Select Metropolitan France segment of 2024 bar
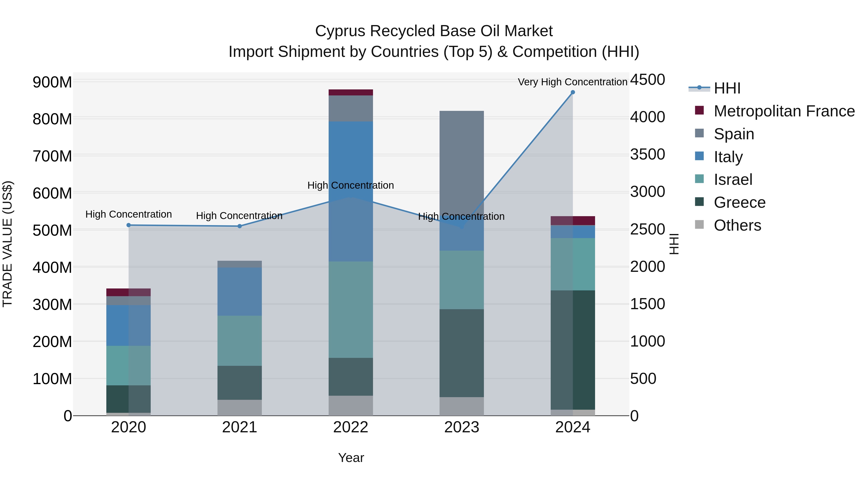Image resolution: width=868 pixels, height=488 pixels. [573, 221]
